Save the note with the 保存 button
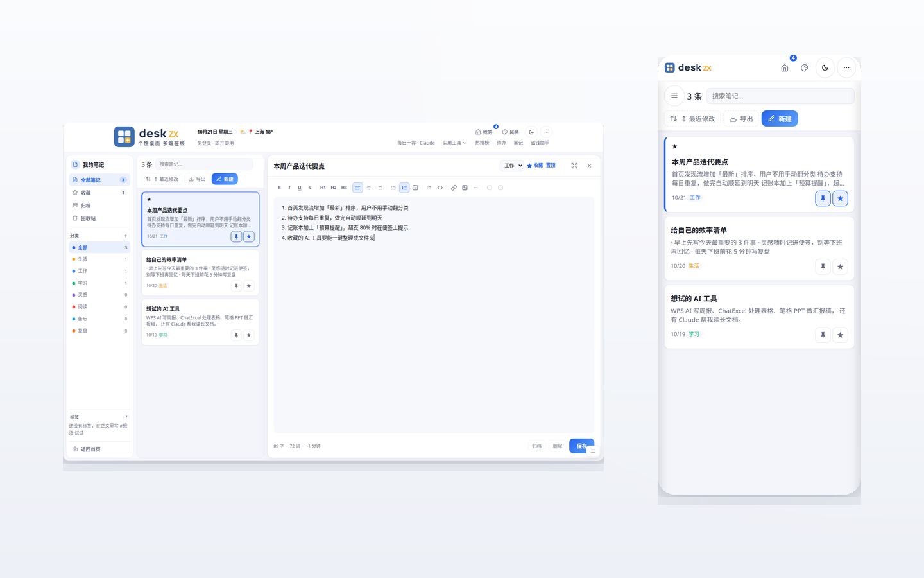Screen dimensions: 924x578 (581, 446)
